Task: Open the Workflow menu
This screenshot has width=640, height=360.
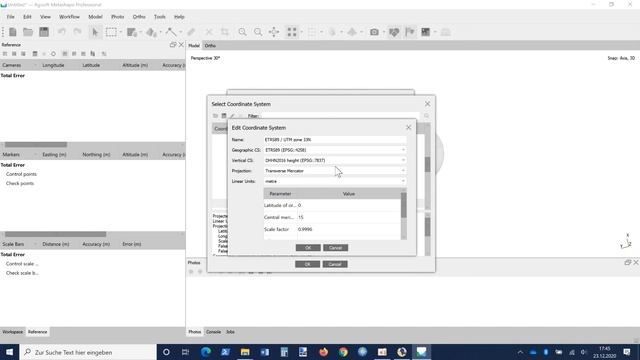Action: (x=69, y=17)
